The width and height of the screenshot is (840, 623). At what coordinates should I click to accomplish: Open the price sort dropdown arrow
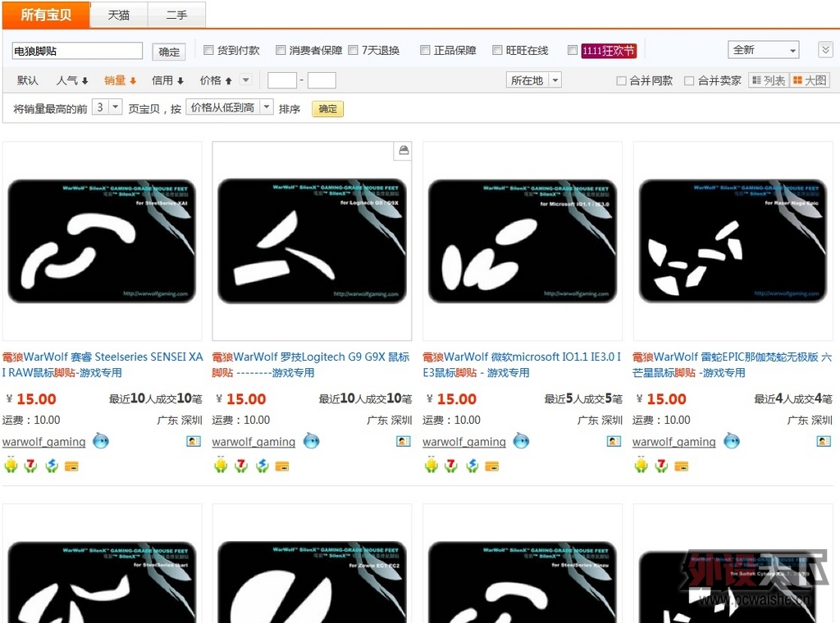[245, 80]
